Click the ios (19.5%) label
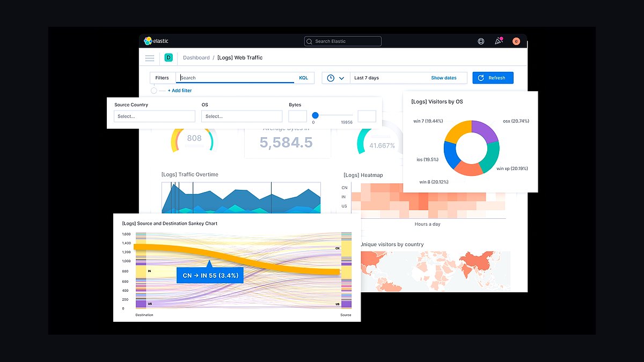This screenshot has width=644, height=362. coord(428,159)
